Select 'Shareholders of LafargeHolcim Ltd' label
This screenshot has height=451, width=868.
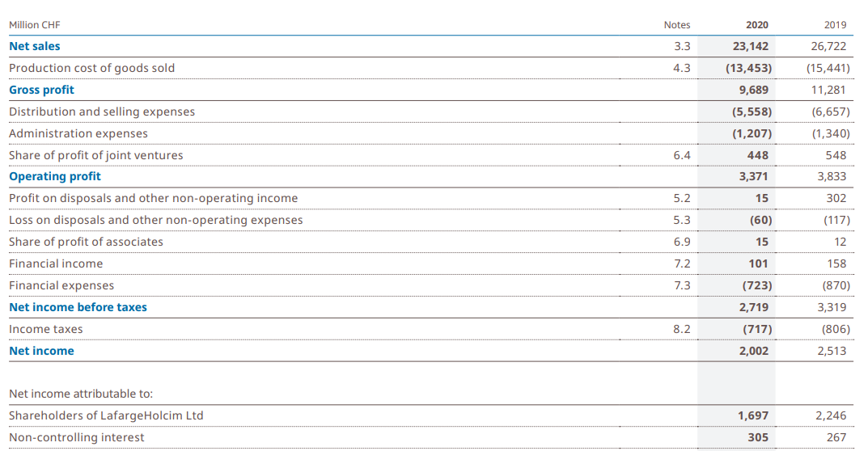(x=106, y=415)
